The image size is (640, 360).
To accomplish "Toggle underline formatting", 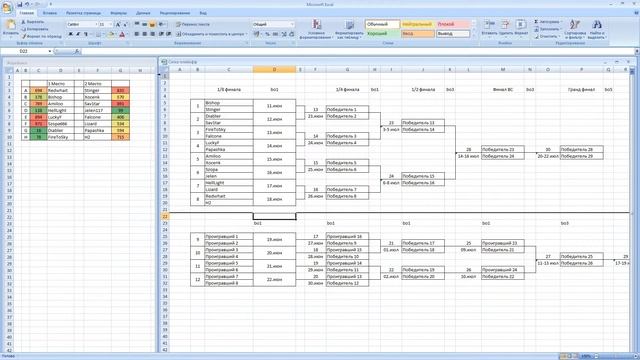I will click(x=85, y=35).
